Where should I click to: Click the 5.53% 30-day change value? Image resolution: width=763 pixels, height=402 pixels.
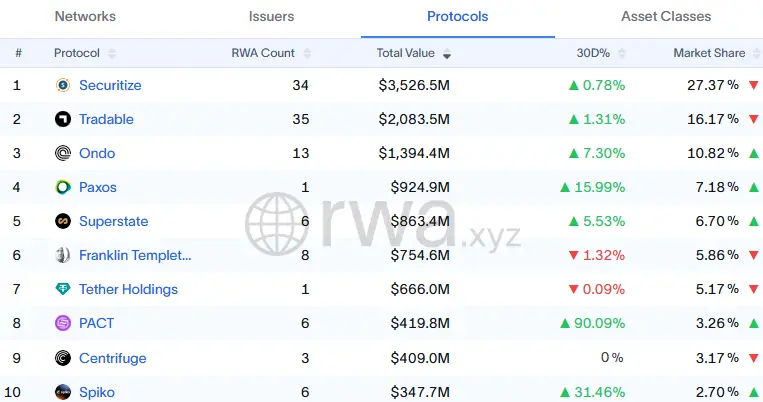[x=604, y=221]
